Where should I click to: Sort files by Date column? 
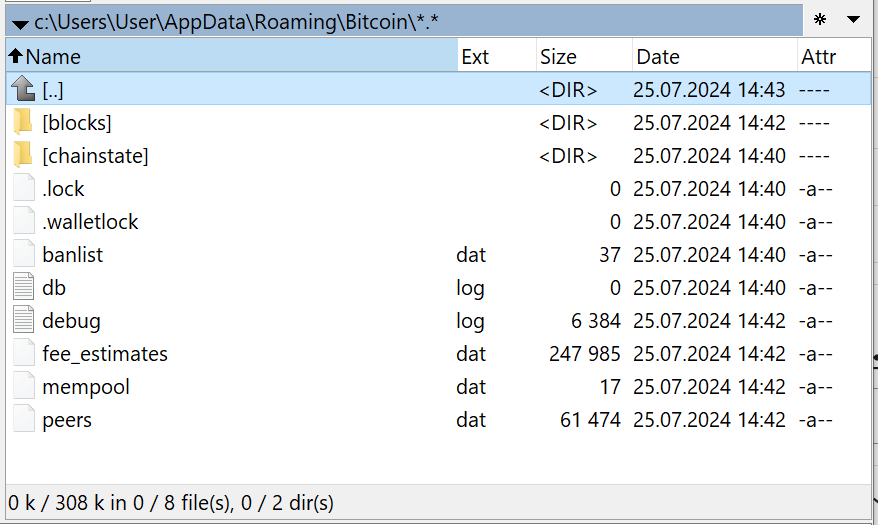(x=714, y=56)
